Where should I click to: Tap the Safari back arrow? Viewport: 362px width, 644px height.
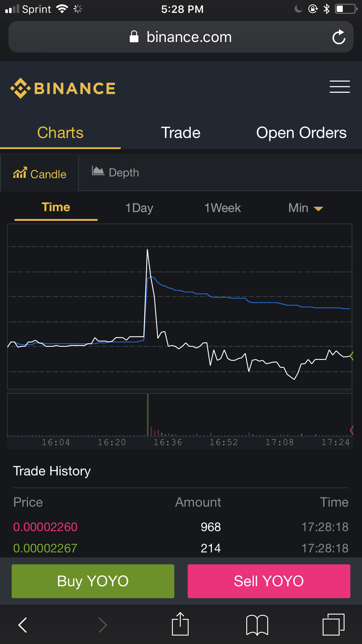pos(23,625)
